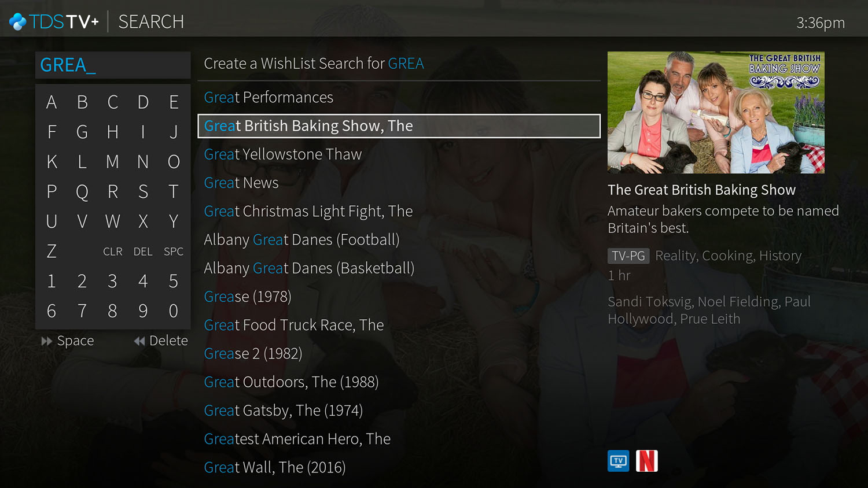Image resolution: width=868 pixels, height=488 pixels.
Task: Open Albany Great Danes (Basketball) result
Action: pos(399,268)
